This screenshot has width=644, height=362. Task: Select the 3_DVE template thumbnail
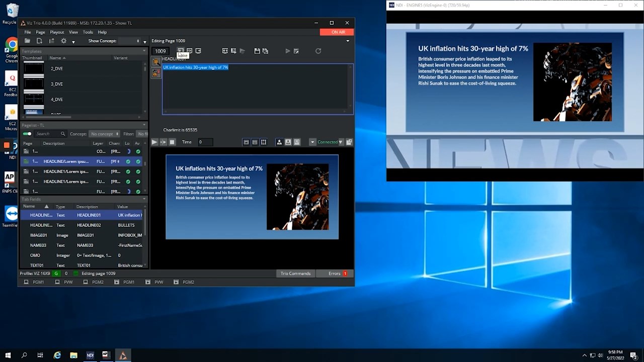pos(34,84)
